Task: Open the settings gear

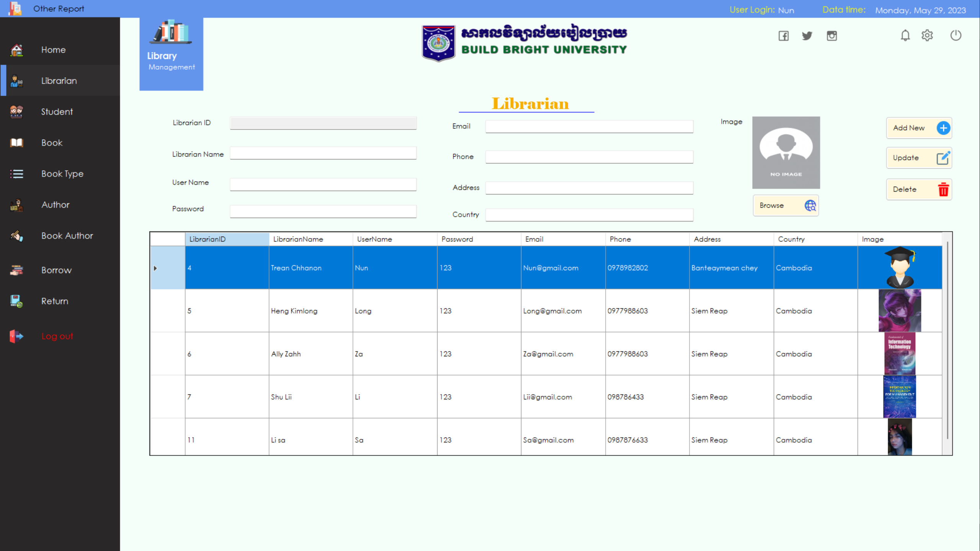Action: tap(928, 36)
